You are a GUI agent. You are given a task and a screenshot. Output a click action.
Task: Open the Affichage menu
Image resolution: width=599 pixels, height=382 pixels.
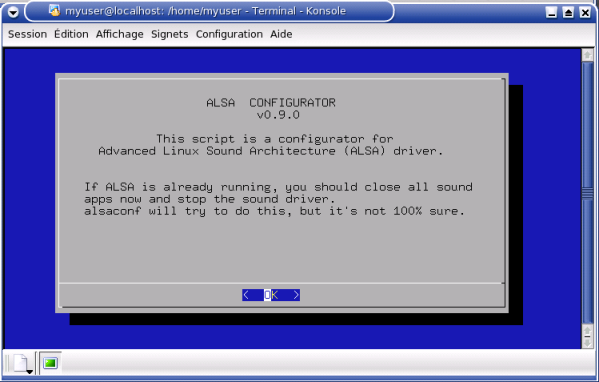point(120,34)
